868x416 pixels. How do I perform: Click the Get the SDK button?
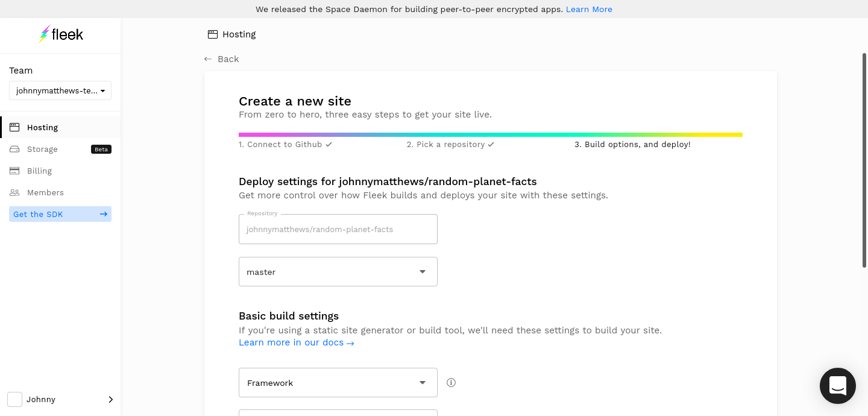[x=60, y=214]
